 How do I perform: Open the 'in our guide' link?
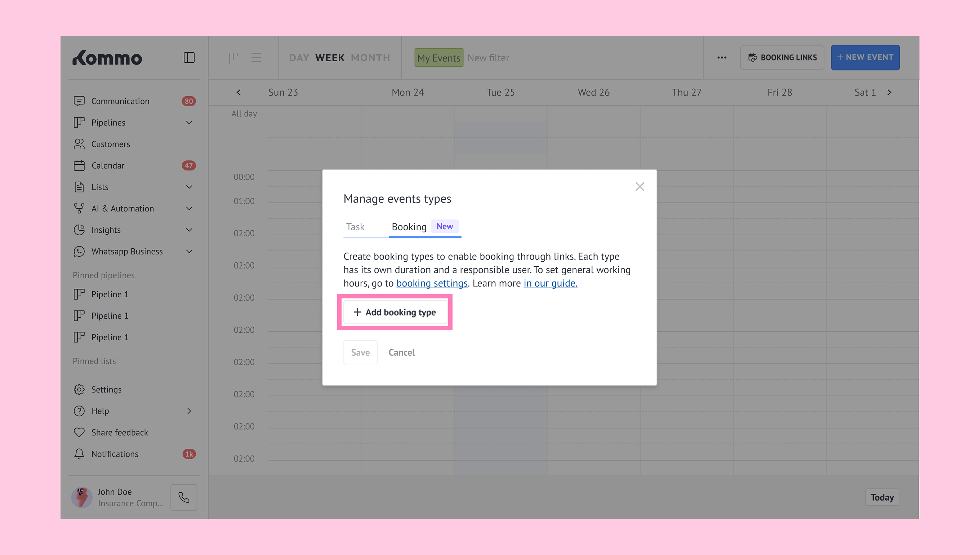pyautogui.click(x=550, y=283)
